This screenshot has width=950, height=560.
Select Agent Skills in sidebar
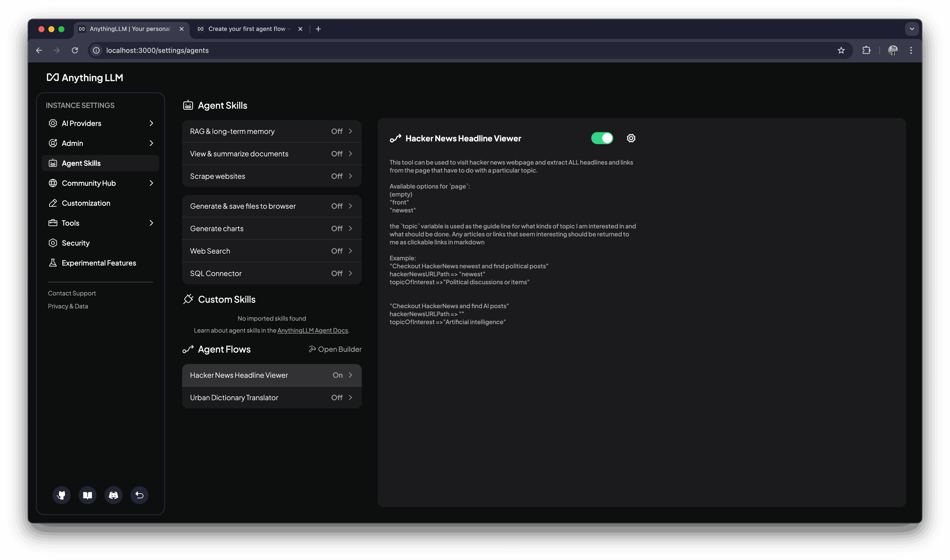coord(101,163)
